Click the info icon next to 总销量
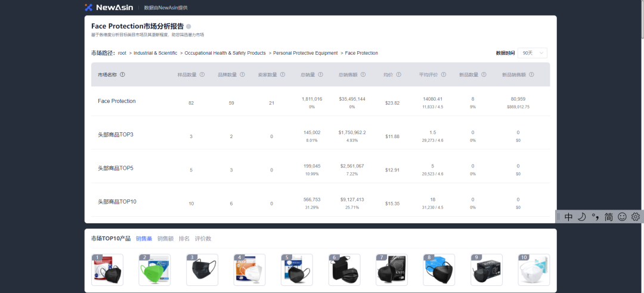Image resolution: width=644 pixels, height=293 pixels. pos(321,74)
